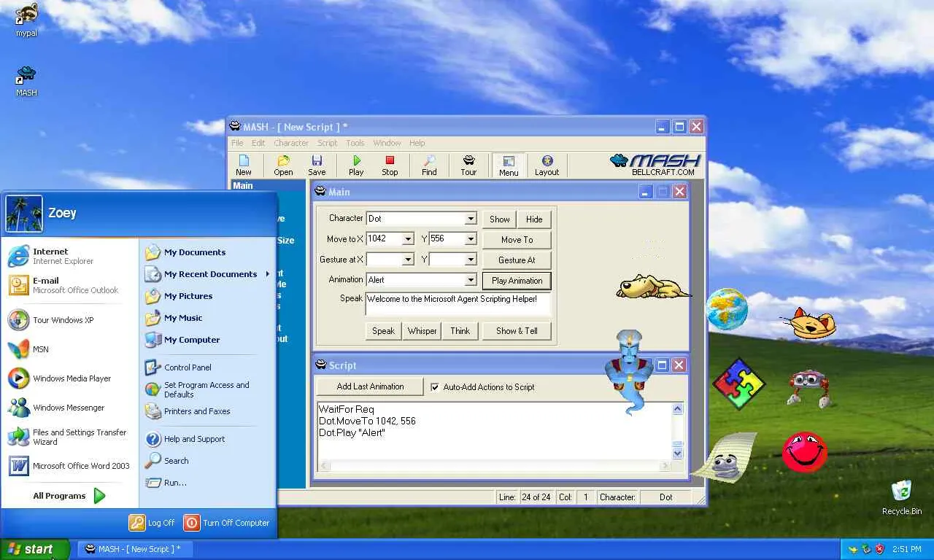This screenshot has height=560, width=934.
Task: Toggle the Menu toolbar button
Action: (509, 166)
